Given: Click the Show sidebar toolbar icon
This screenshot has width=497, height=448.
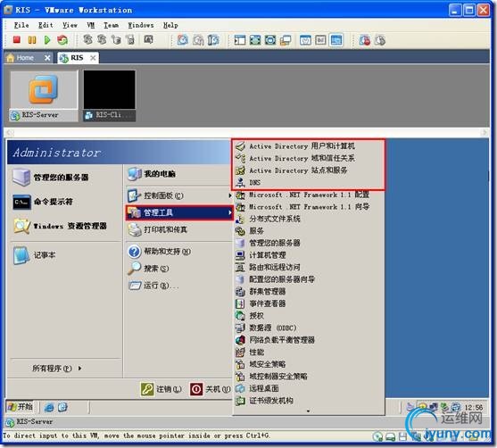Looking at the screenshot, I should coord(240,40).
